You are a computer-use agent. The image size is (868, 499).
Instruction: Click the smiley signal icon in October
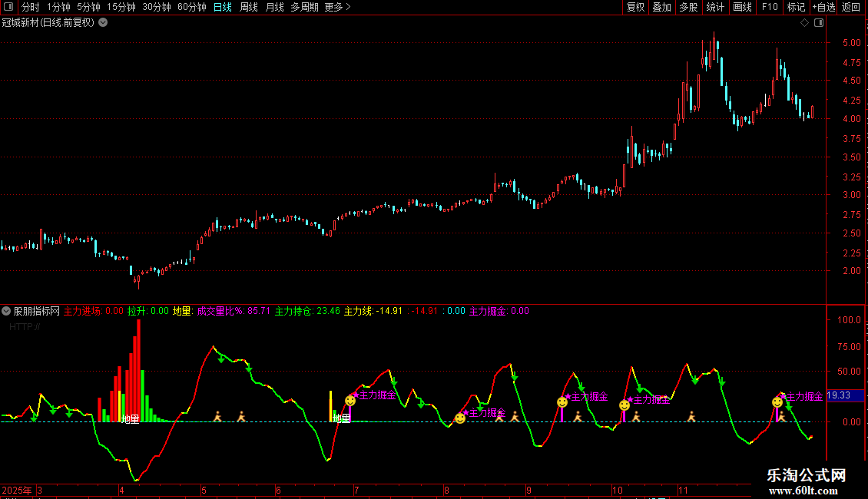point(624,405)
